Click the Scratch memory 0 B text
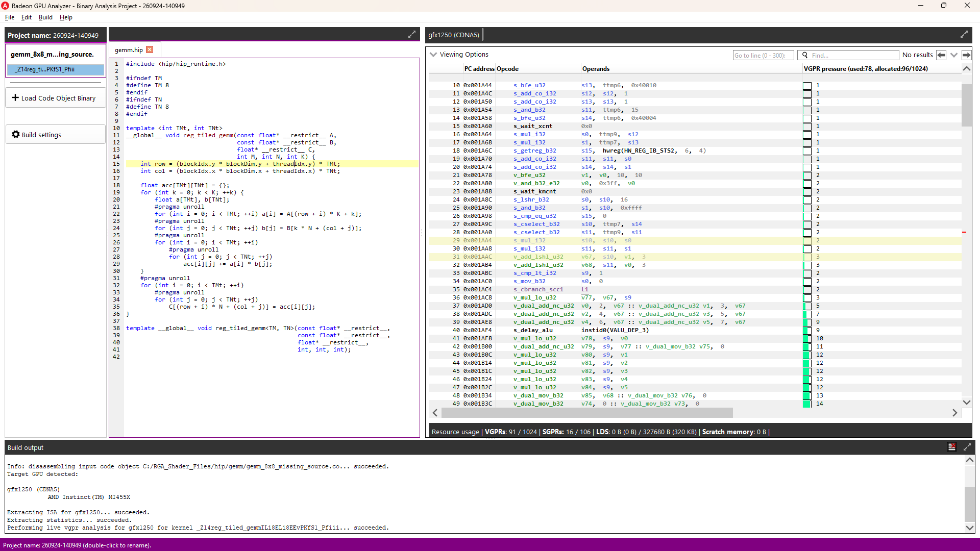980x551 pixels. tap(734, 432)
